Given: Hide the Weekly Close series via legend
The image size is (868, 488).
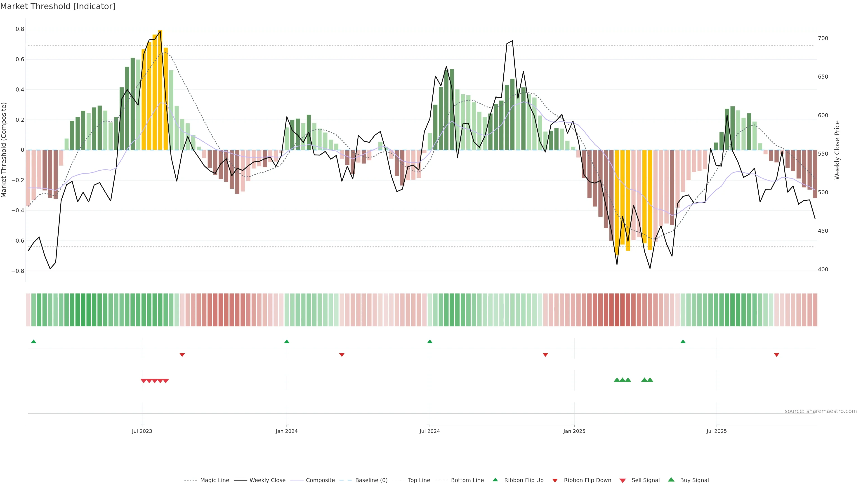Looking at the screenshot, I should point(267,480).
